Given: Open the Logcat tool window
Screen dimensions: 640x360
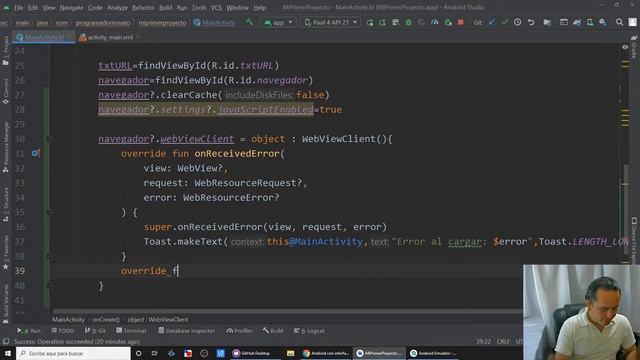Looking at the screenshot, I should (309, 331).
